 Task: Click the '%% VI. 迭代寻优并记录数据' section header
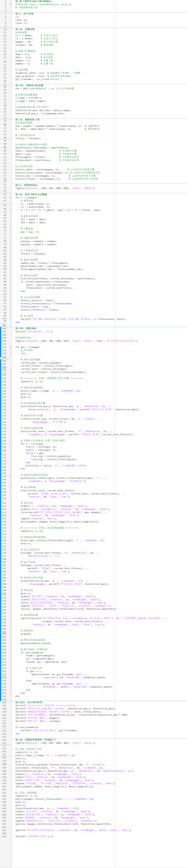pos(31,194)
